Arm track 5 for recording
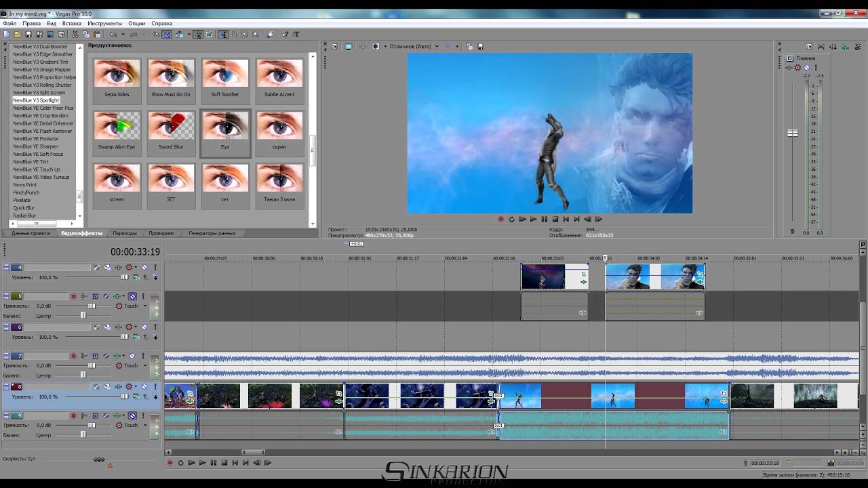Screen dimensions: 868x488 click(73, 296)
